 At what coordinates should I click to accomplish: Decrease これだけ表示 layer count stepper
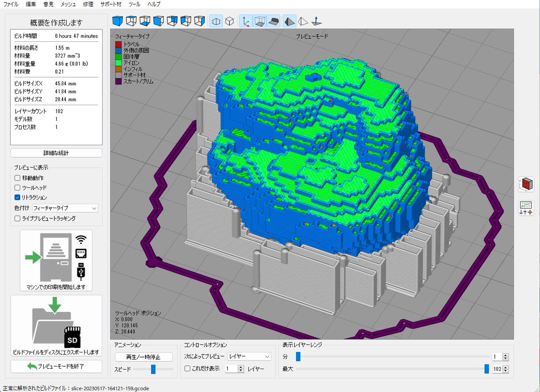tap(240, 371)
